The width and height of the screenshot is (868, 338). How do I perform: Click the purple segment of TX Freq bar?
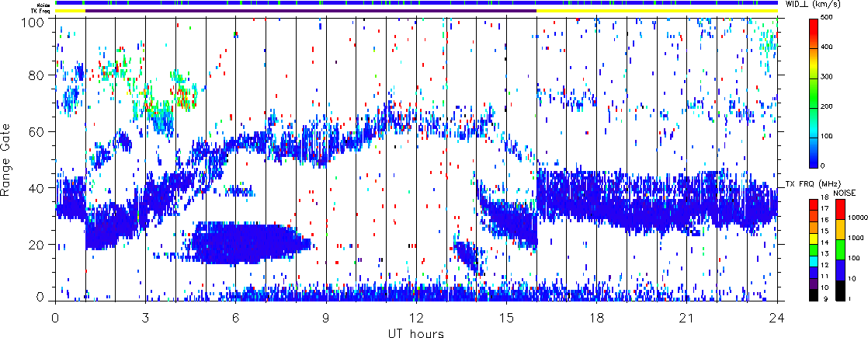pyautogui.click(x=311, y=11)
